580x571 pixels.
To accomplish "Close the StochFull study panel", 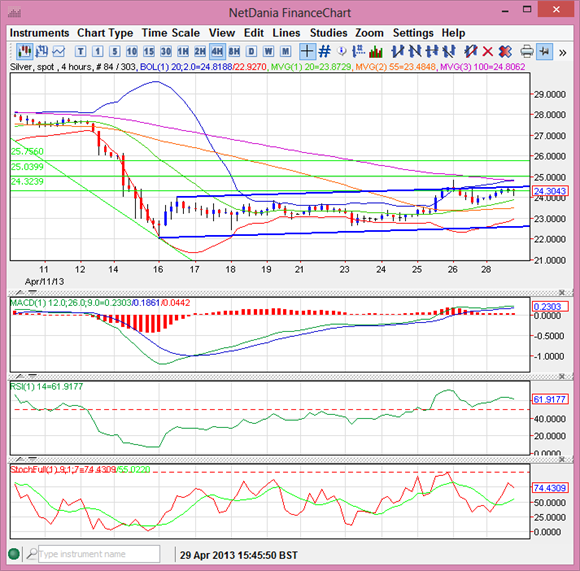I will (562, 459).
